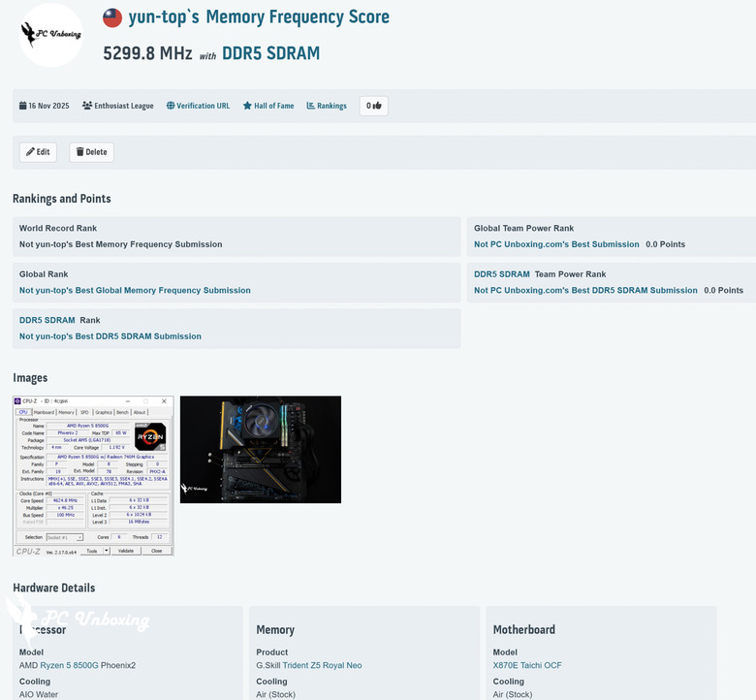
Task: Click the Hardware Details heading
Action: (54, 589)
